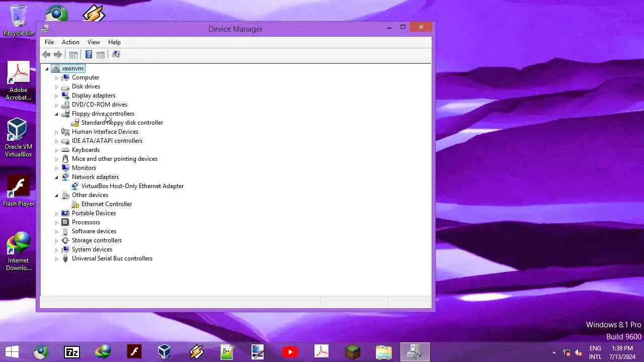The height and width of the screenshot is (362, 644).
Task: Expand the DVD/CD-ROM drives category
Action: [x=56, y=105]
